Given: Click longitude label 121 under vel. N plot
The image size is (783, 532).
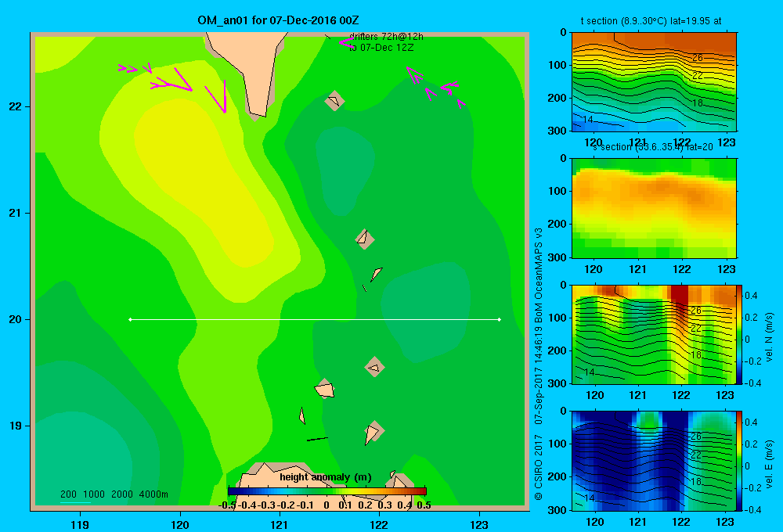Looking at the screenshot, I should click(637, 395).
